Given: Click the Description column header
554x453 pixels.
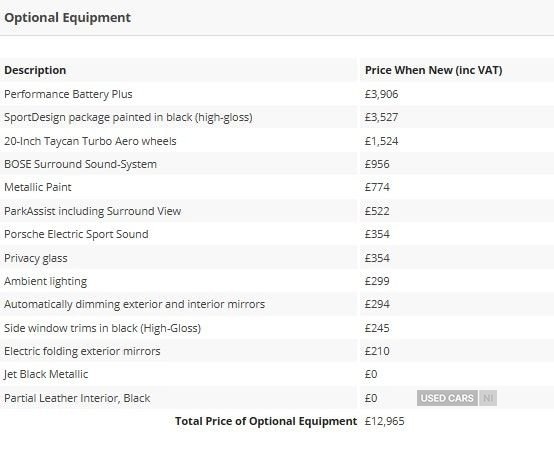Looking at the screenshot, I should pos(35,70).
